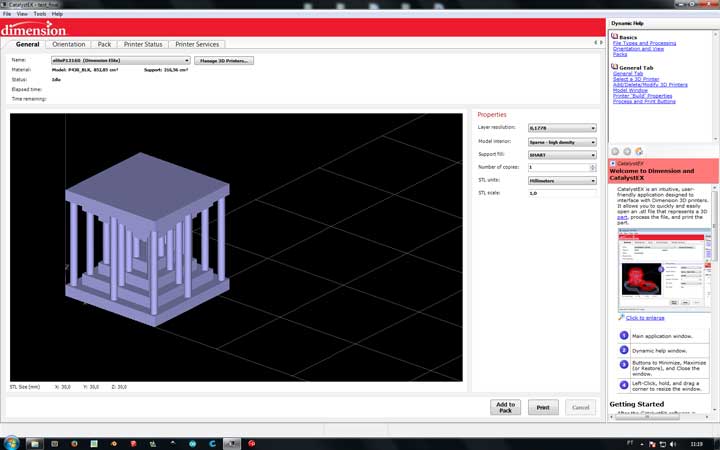Image resolution: width=720 pixels, height=450 pixels.
Task: Switch to the Orientation tab
Action: click(69, 45)
